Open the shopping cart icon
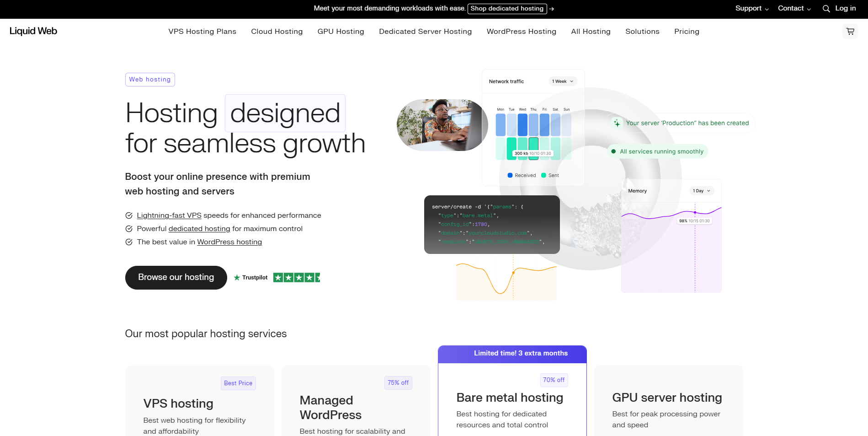This screenshot has width=868, height=436. click(850, 32)
